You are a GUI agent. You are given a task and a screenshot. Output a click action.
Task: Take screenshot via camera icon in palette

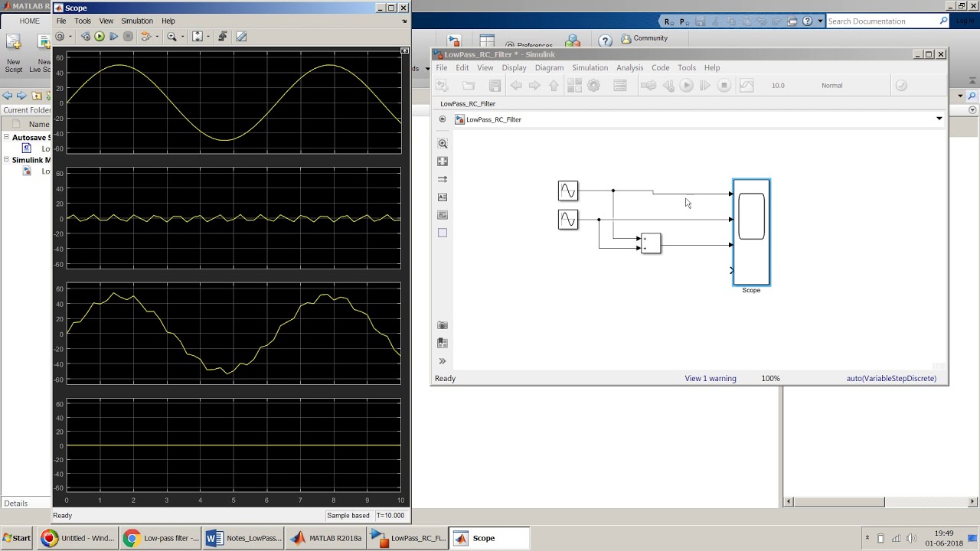[x=443, y=325]
